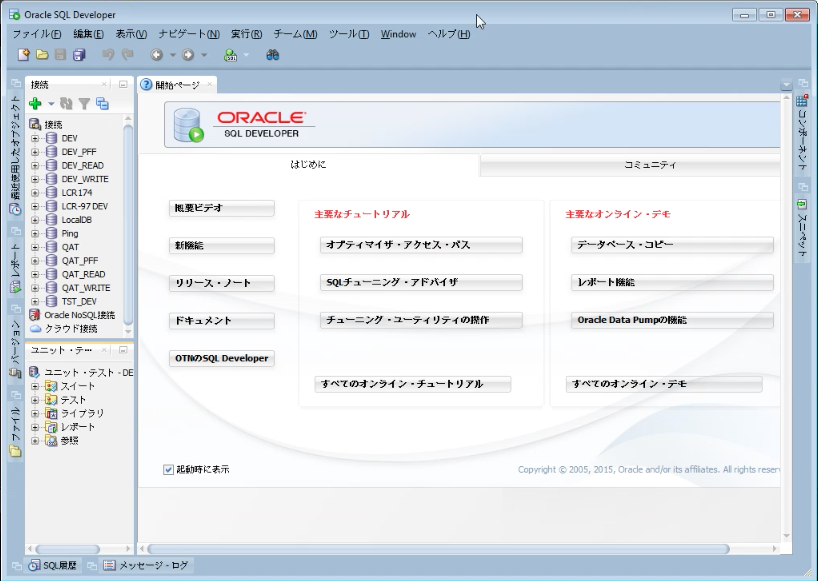Viewport: 818px width, 581px height.
Task: Expand the テスト unit test node
Action: (35, 400)
